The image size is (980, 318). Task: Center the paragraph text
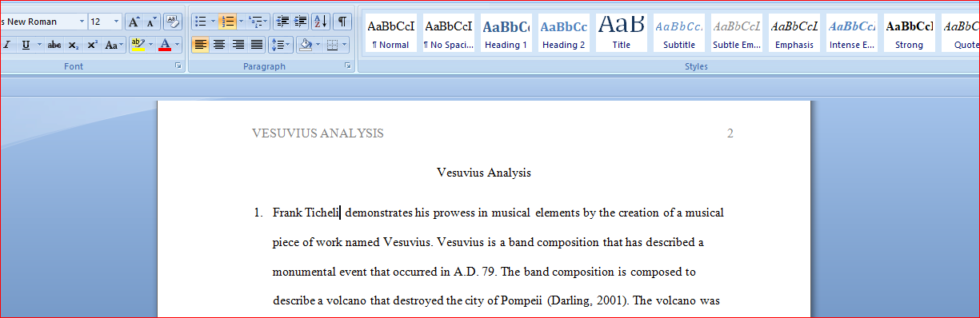pyautogui.click(x=219, y=45)
